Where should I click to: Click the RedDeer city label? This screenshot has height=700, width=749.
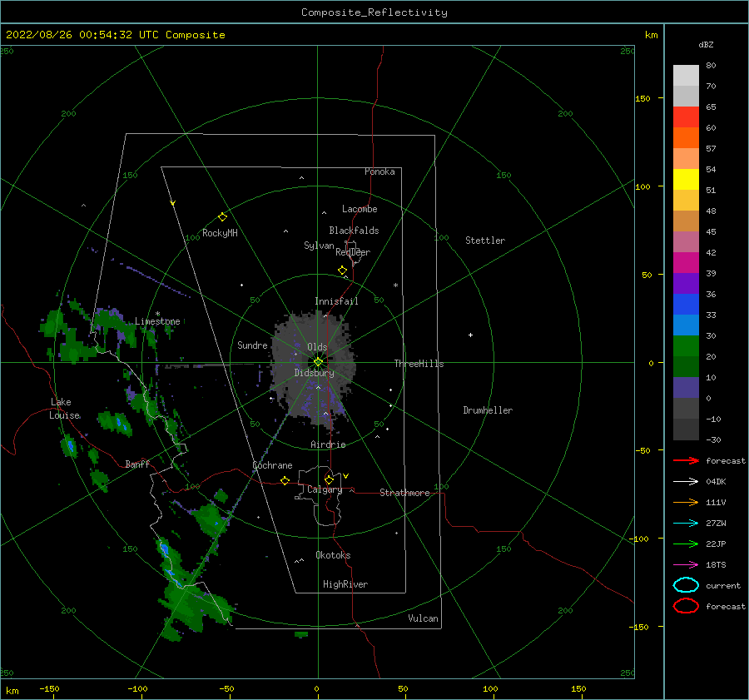point(353,252)
